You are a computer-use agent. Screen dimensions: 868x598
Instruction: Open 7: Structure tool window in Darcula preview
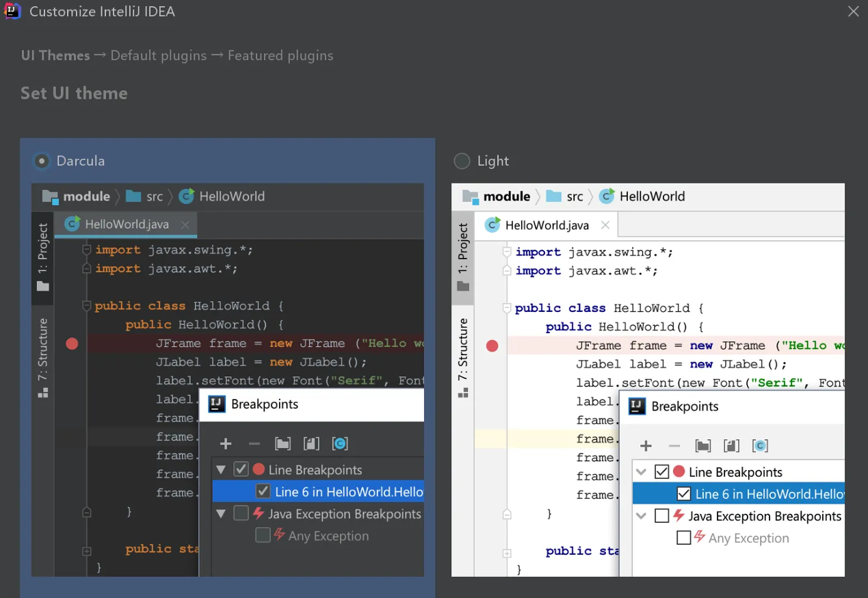[x=43, y=357]
